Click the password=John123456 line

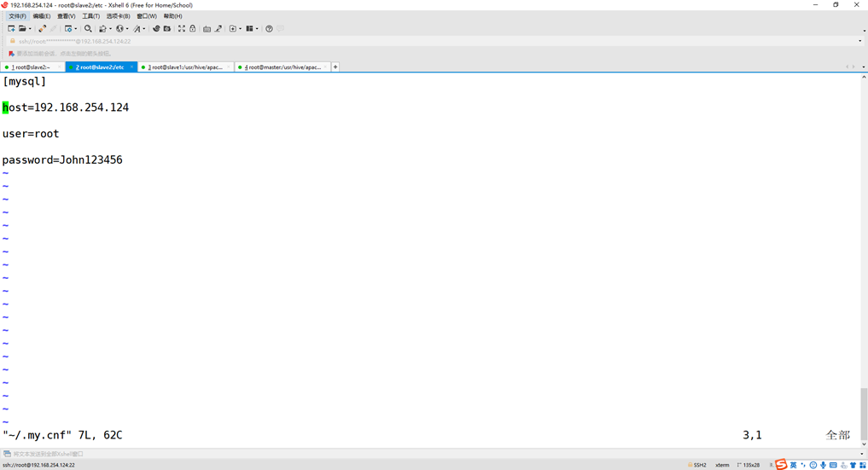click(x=62, y=160)
